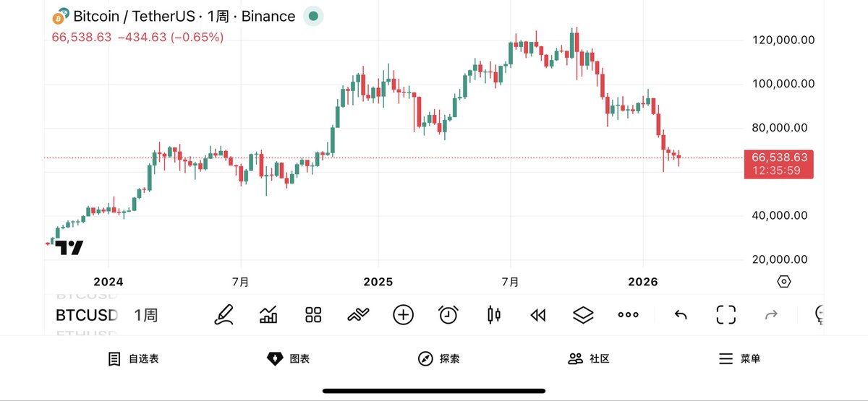Viewport: 868px width, 401px height.
Task: Change chart type via candlestick icon
Action: click(494, 314)
